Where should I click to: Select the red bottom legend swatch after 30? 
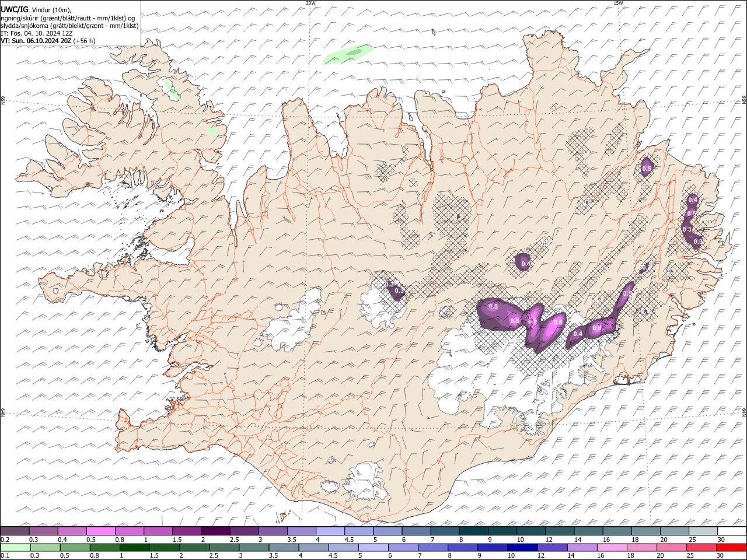tap(731, 547)
